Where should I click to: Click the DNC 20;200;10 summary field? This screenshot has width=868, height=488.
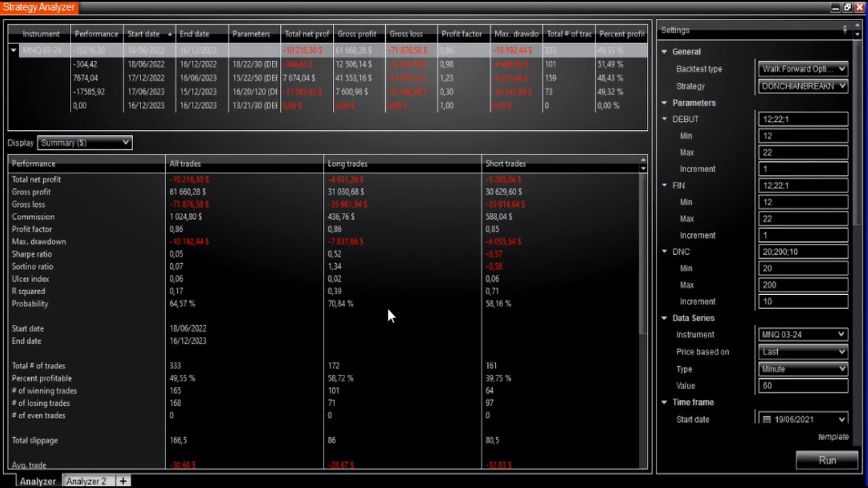coord(803,251)
